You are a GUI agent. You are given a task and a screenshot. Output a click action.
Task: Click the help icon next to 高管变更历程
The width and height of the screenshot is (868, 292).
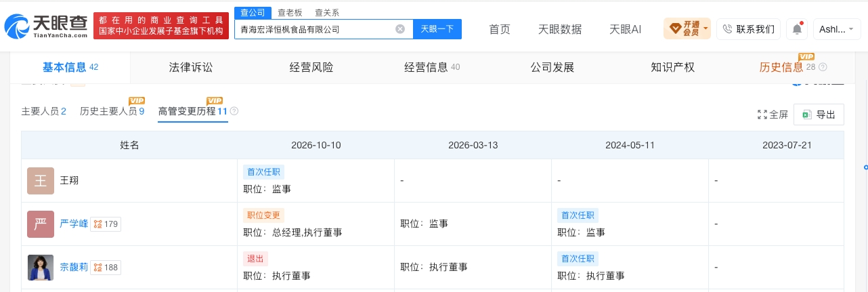coord(234,111)
